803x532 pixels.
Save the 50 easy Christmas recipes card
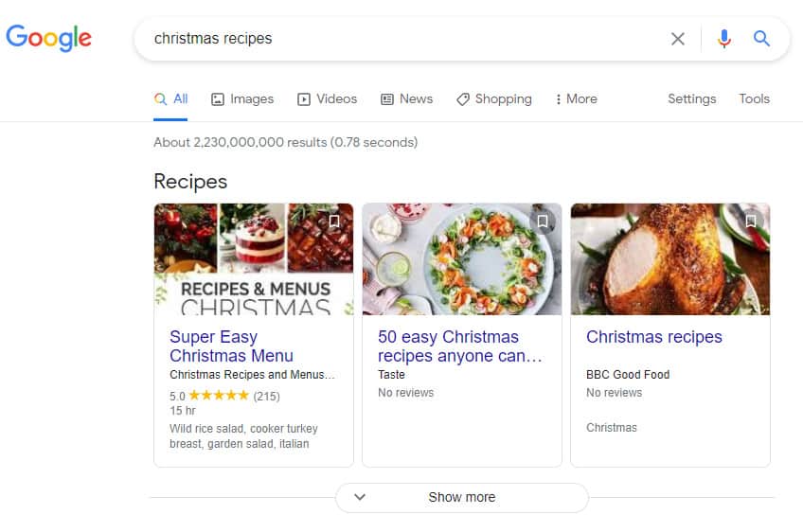(543, 222)
